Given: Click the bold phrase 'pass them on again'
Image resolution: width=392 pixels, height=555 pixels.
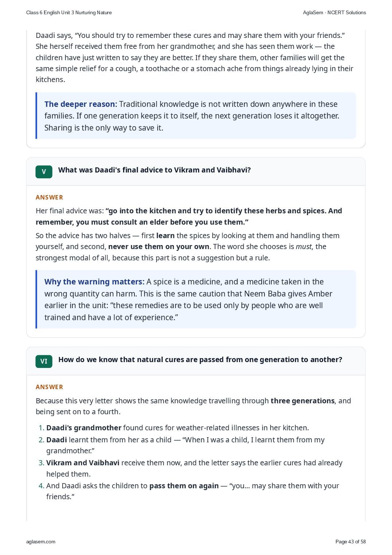Looking at the screenshot, I should click(x=184, y=486).
